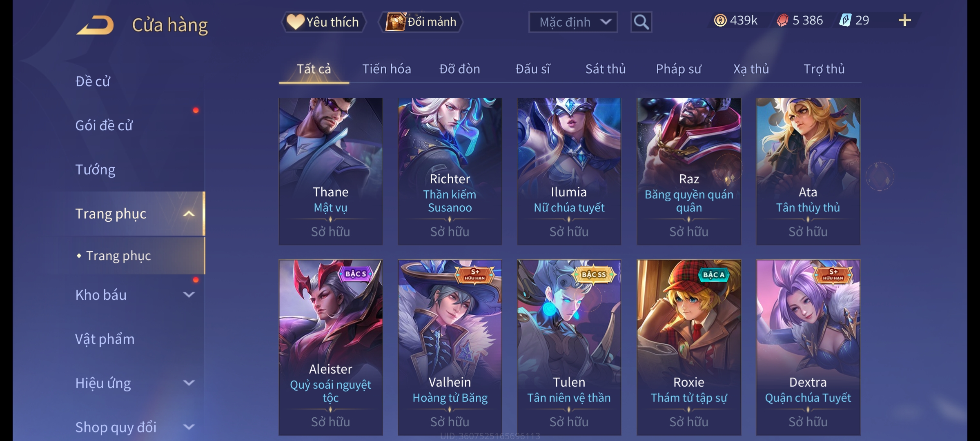Switch to the Sát thủ tab
The height and width of the screenshot is (441, 980).
click(605, 69)
